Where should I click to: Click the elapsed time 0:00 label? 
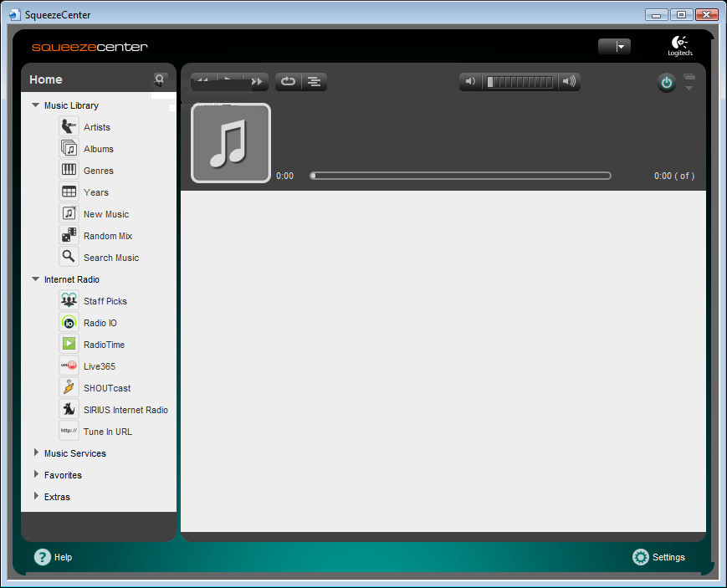(284, 176)
